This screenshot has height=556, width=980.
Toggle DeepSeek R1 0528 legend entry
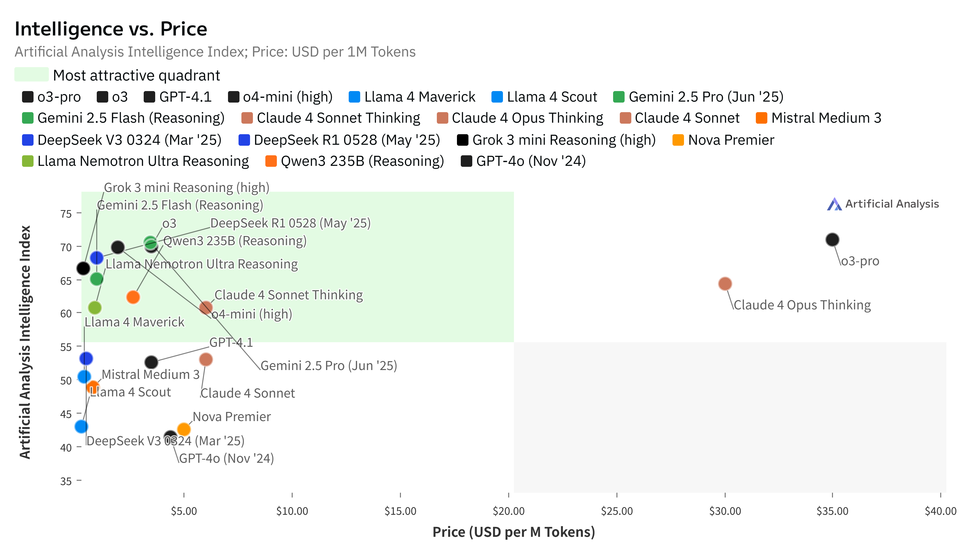point(339,140)
